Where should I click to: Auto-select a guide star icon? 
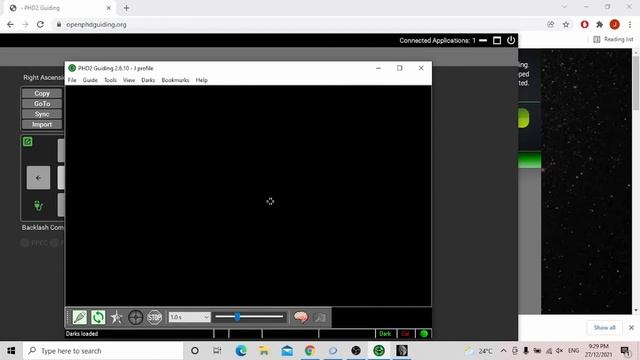116,317
